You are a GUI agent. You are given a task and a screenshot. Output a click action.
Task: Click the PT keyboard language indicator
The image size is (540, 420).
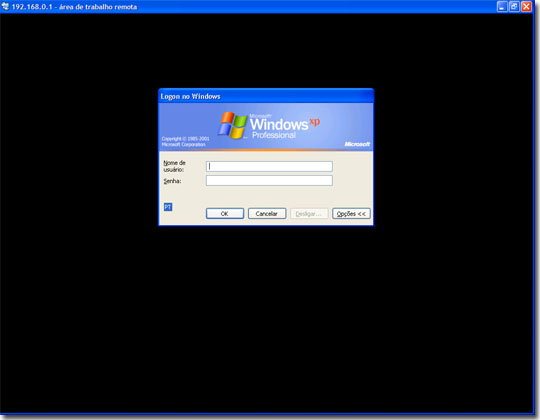[168, 207]
